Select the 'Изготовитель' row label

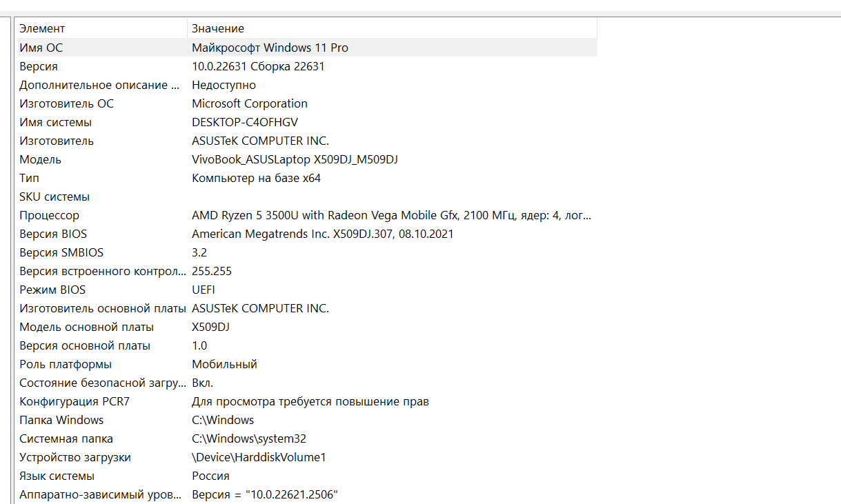[57, 141]
